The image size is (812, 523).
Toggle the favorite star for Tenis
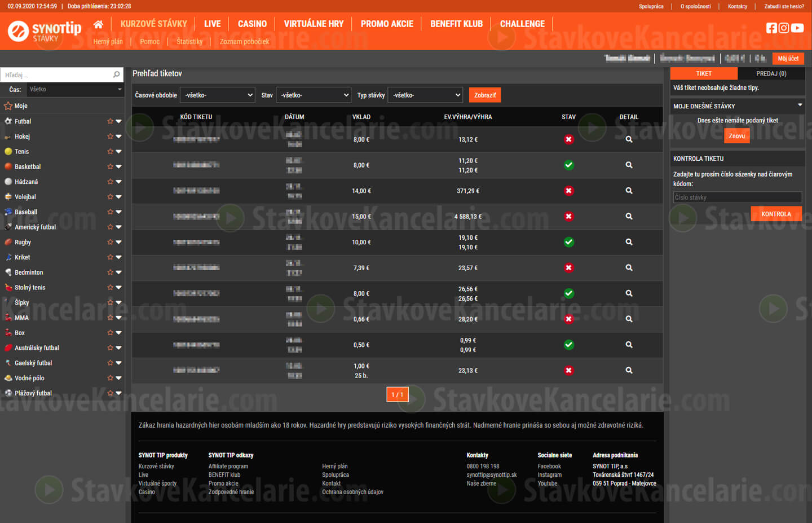110,151
